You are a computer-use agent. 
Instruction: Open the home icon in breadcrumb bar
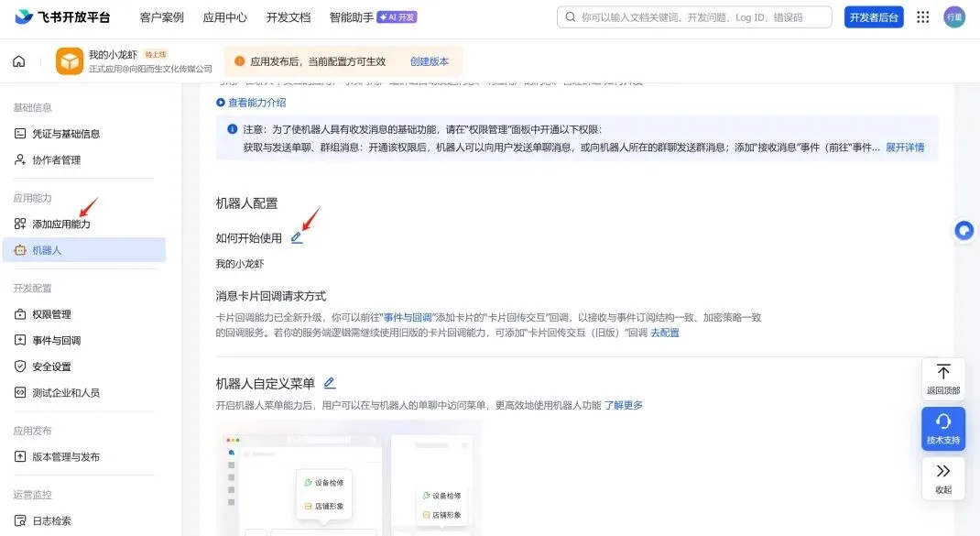coord(19,61)
